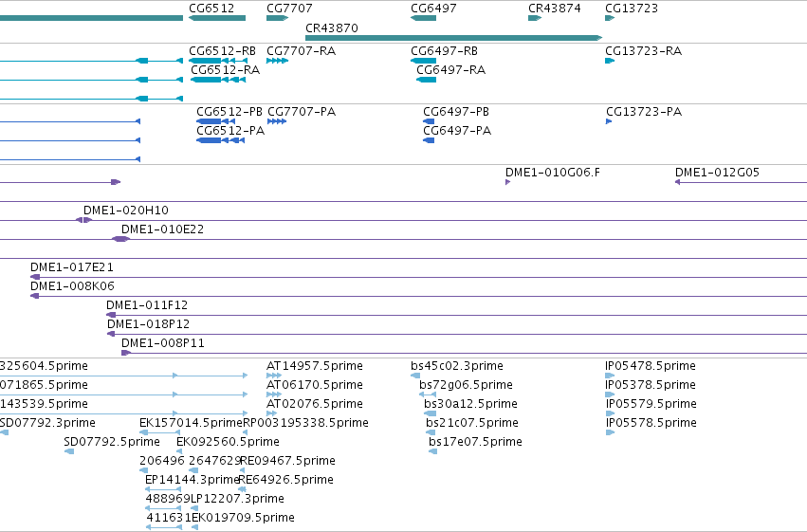Select clone DME1-010G06.F
807x532 pixels.
click(508, 182)
